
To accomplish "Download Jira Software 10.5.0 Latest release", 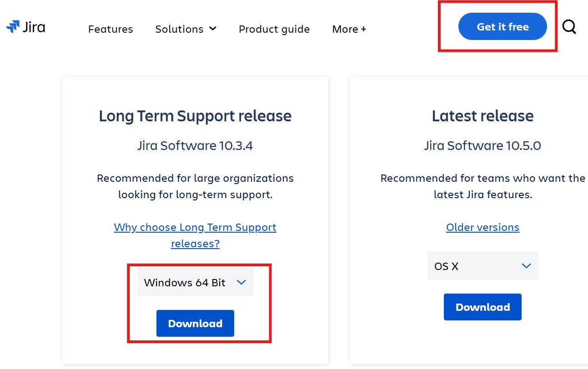I will [482, 307].
